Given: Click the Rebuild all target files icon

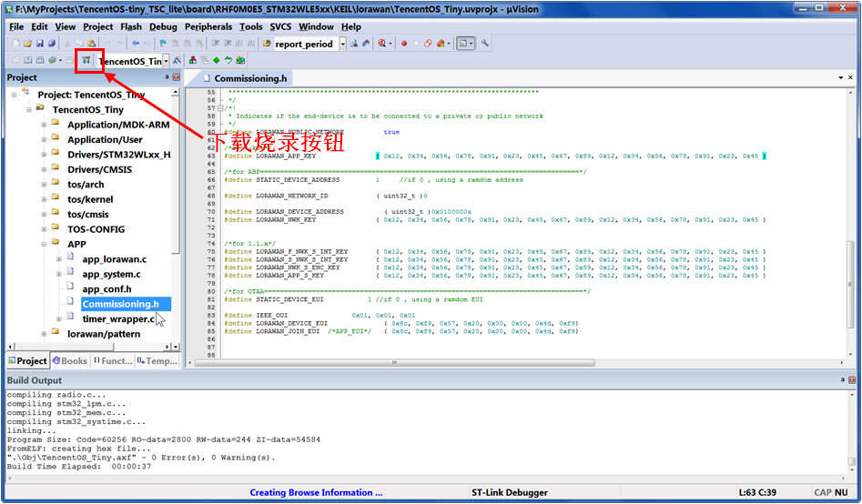Looking at the screenshot, I should 40,60.
